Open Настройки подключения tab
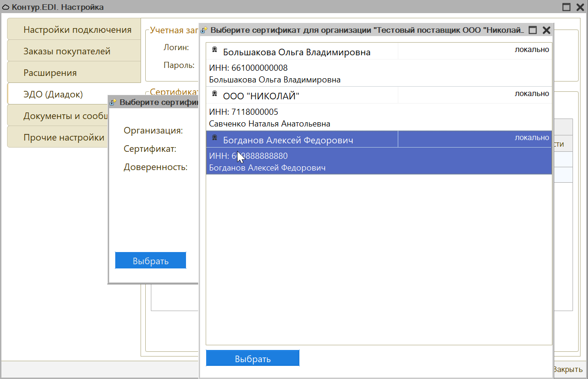Image resolution: width=588 pixels, height=379 pixels. coord(74,29)
